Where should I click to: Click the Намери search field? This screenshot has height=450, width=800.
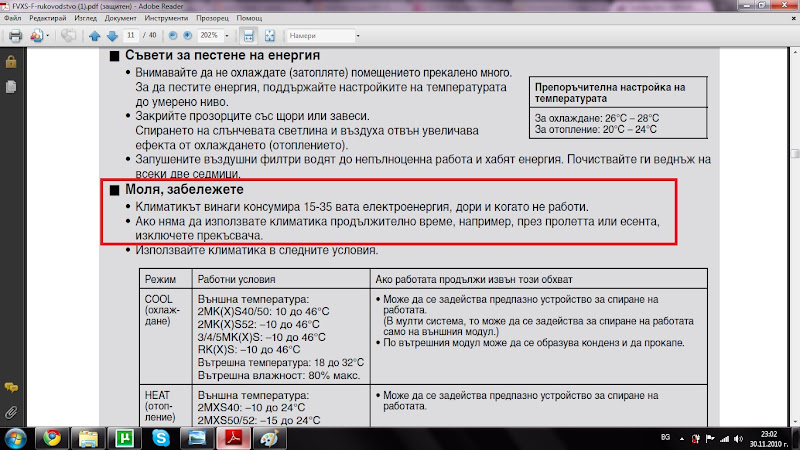point(320,36)
